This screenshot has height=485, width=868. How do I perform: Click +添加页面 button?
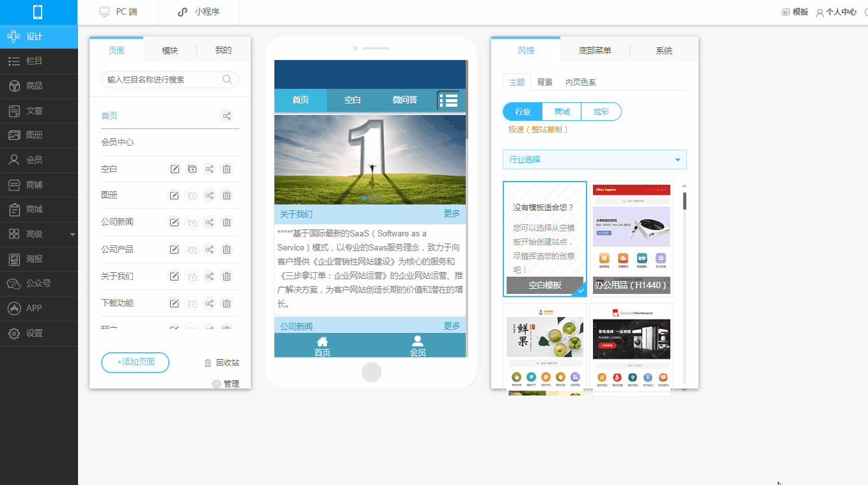click(x=135, y=362)
